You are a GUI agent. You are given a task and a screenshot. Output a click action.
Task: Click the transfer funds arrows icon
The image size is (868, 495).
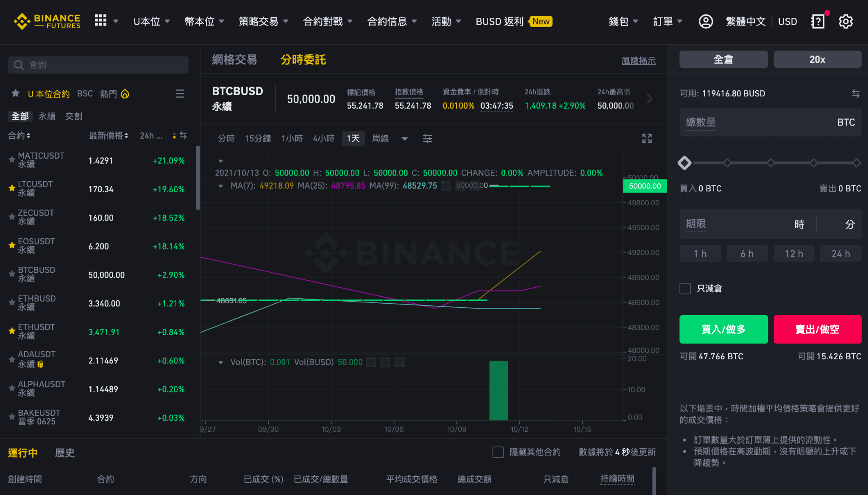856,93
